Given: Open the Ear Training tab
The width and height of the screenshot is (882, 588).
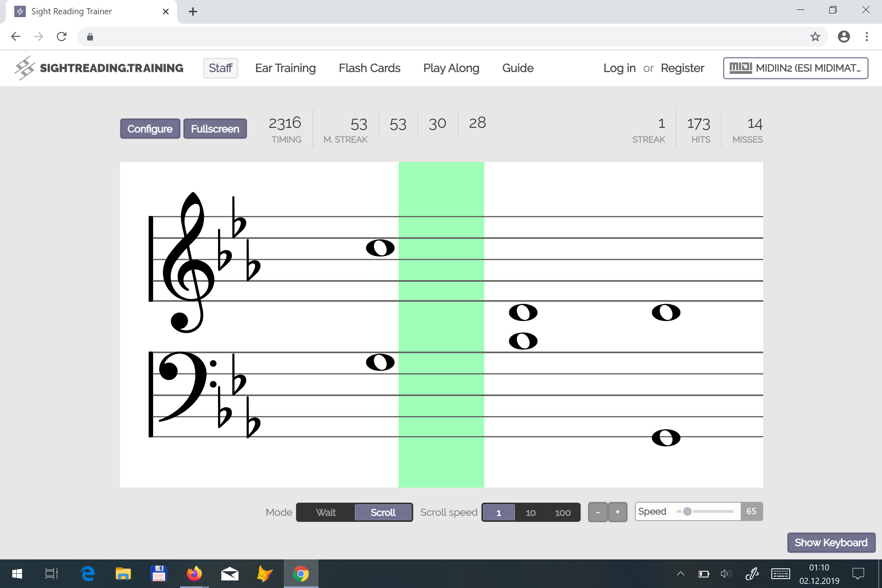Looking at the screenshot, I should pos(285,68).
